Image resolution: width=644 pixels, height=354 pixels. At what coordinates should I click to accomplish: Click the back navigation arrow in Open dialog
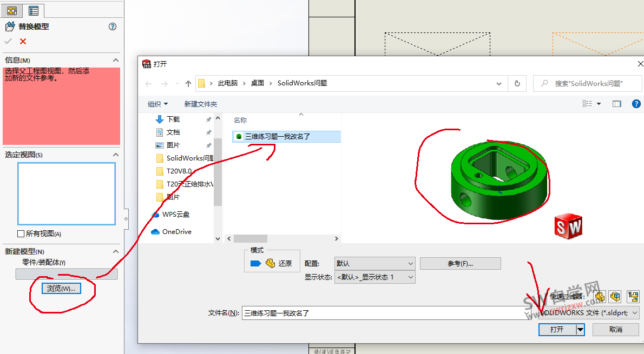(149, 83)
